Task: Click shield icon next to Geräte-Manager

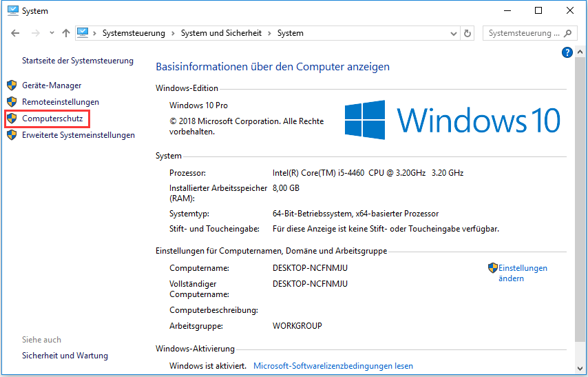Action: (x=12, y=85)
